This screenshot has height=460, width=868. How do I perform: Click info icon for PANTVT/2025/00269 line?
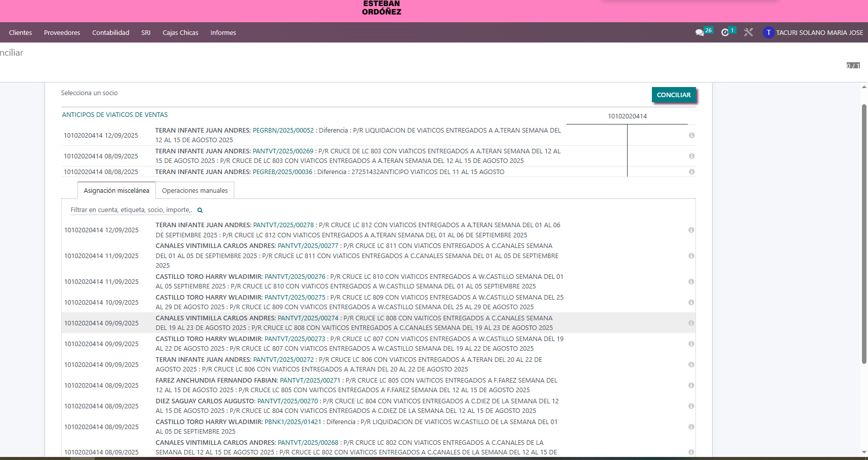pos(691,156)
